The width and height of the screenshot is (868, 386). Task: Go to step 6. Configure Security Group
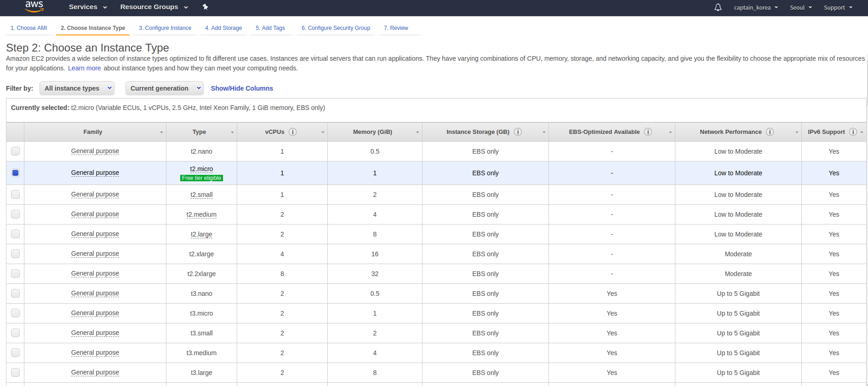336,28
